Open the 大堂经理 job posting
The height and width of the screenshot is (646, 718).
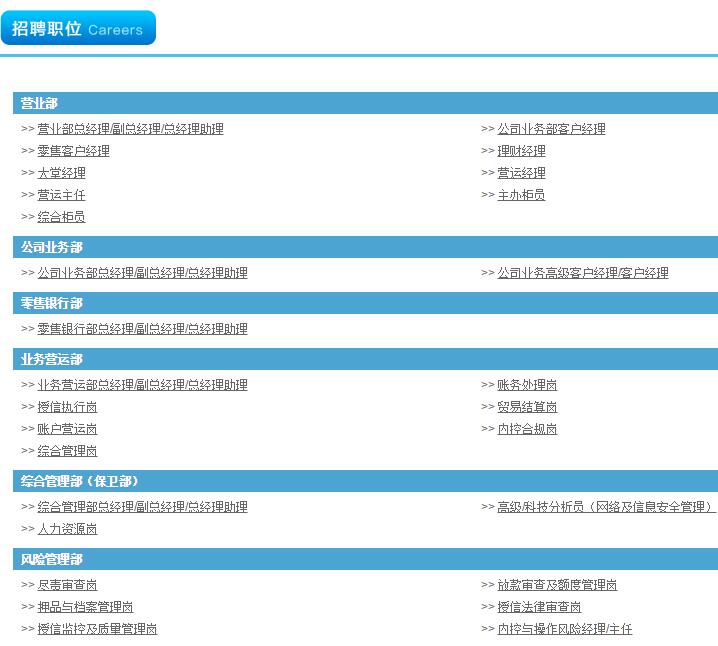[61, 173]
